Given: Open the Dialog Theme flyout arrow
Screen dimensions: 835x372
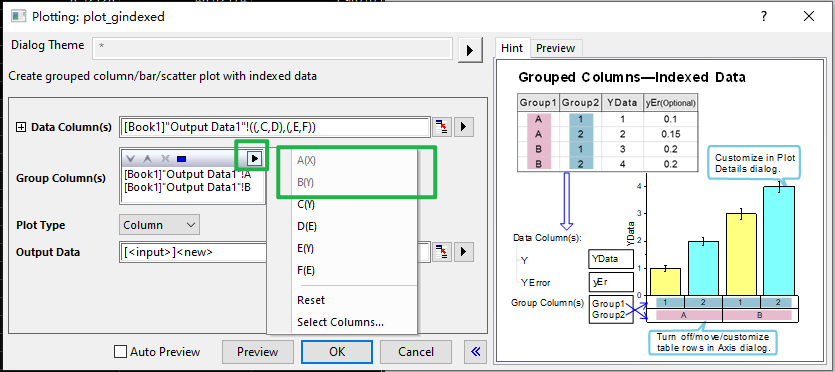Looking at the screenshot, I should click(470, 50).
